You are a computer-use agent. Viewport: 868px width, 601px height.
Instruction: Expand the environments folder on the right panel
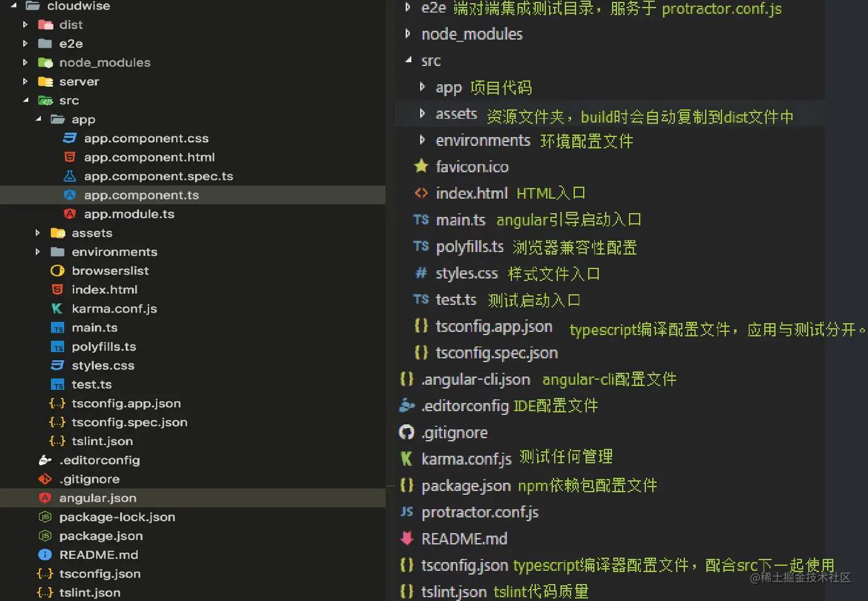421,140
